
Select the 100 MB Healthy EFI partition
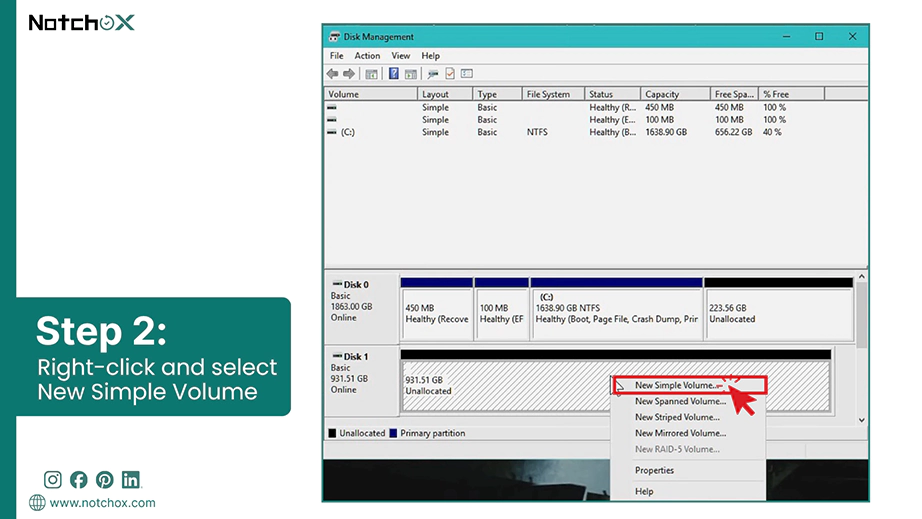502,309
